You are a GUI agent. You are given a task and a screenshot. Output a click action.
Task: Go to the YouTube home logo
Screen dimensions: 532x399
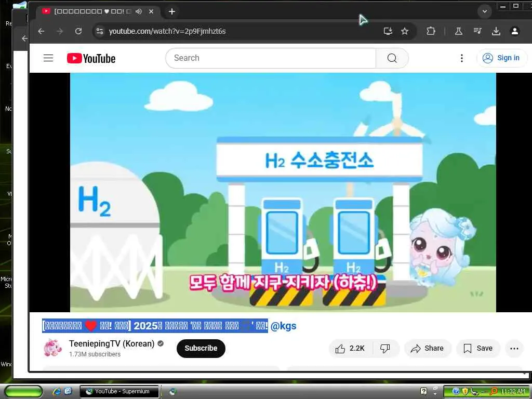click(x=91, y=58)
